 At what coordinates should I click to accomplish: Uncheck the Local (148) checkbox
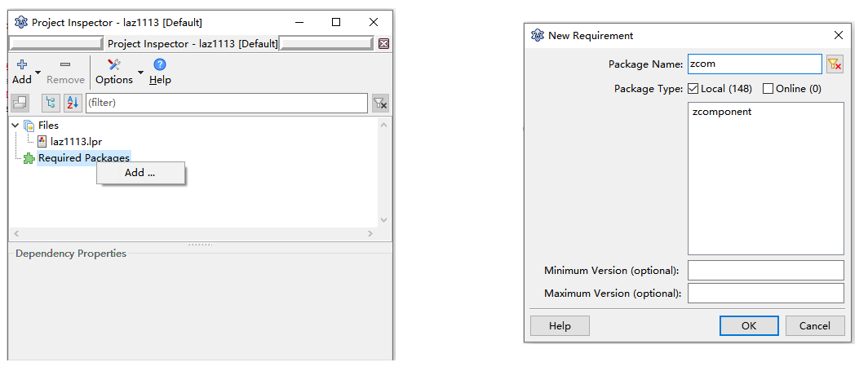[x=693, y=88]
